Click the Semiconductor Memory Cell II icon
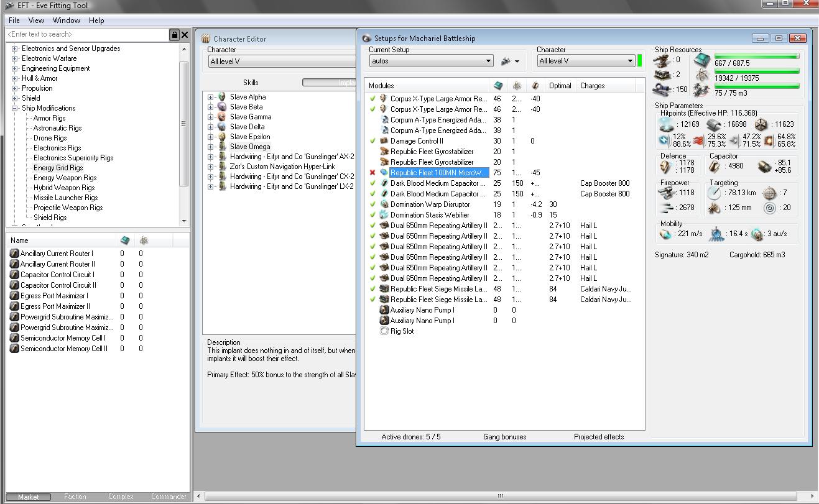819x504 pixels. click(x=14, y=349)
